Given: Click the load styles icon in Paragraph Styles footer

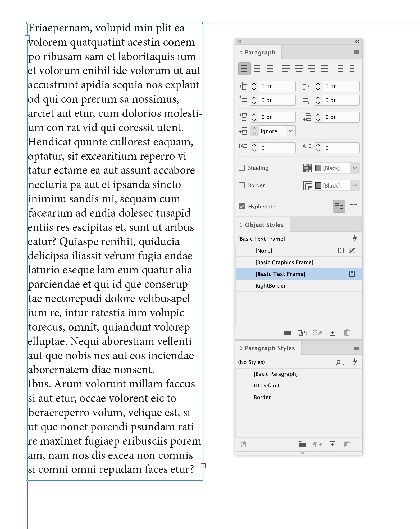Looking at the screenshot, I should point(243,444).
